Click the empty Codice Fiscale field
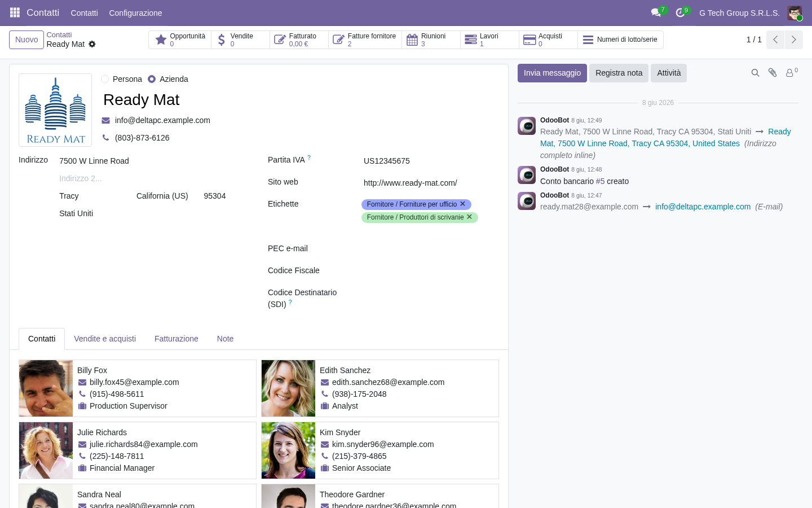 tap(431, 271)
